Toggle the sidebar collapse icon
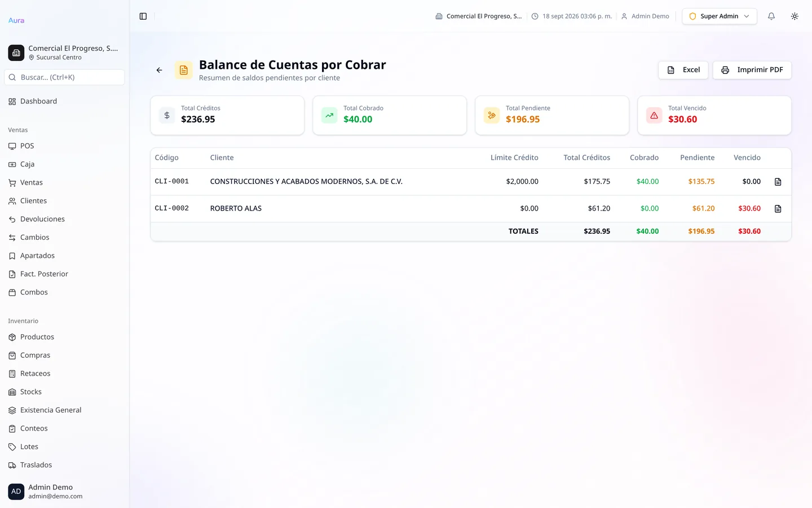Screen dimensions: 812x508 [x=143, y=16]
